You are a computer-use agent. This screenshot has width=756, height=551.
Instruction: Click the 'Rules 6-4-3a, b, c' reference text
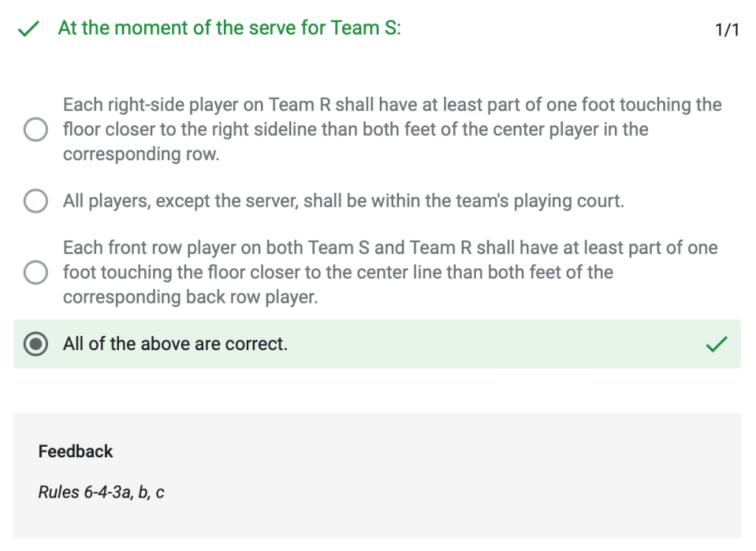coord(101,492)
